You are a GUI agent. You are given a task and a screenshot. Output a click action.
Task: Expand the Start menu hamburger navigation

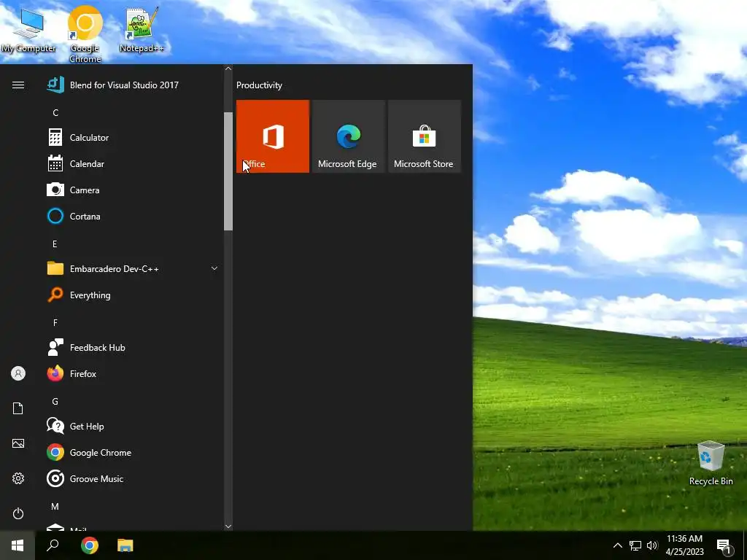(18, 85)
